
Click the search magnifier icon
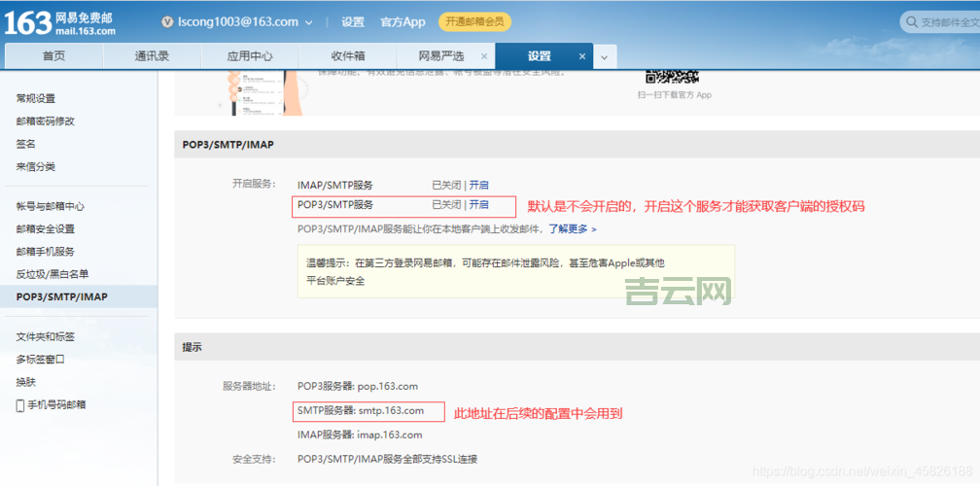tap(912, 22)
